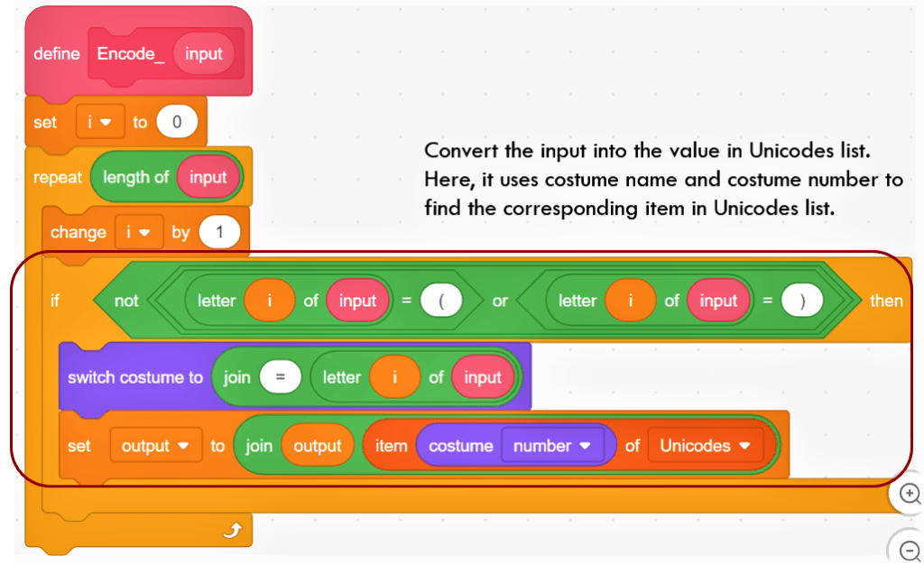The width and height of the screenshot is (924, 566).
Task: Click the equals sign field in join block
Action: tap(281, 377)
